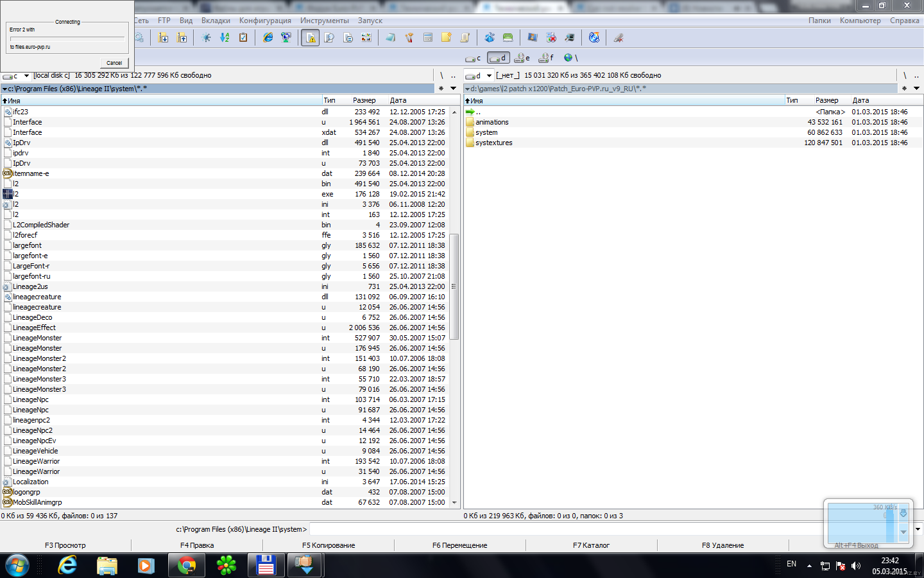This screenshot has width=924, height=578.
Task: Click the folder with down arrow icon
Action: click(x=164, y=38)
